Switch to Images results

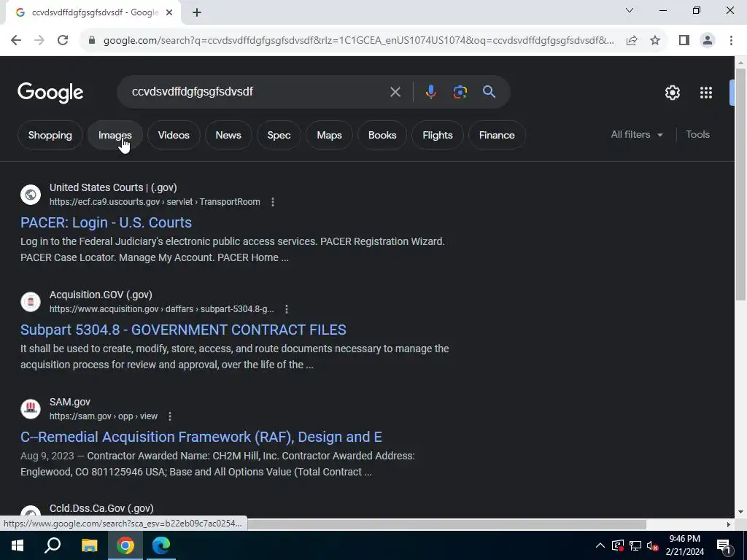tap(115, 135)
